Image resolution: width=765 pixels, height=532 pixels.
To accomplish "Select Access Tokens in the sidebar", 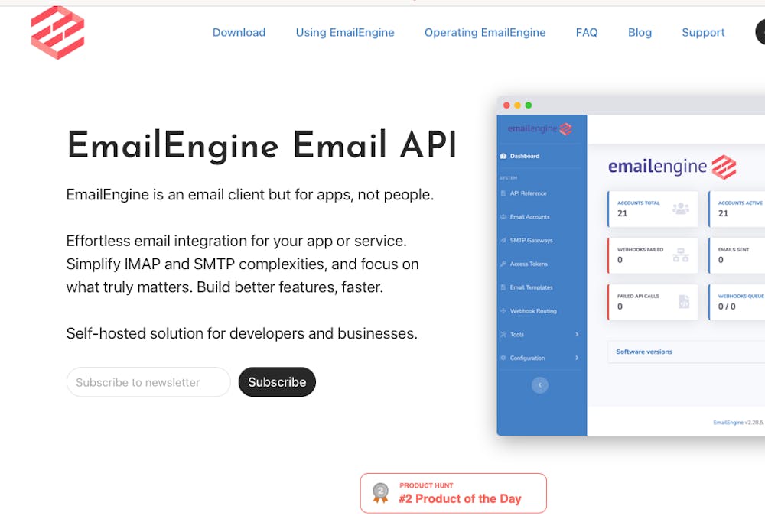I will pyautogui.click(x=529, y=263).
